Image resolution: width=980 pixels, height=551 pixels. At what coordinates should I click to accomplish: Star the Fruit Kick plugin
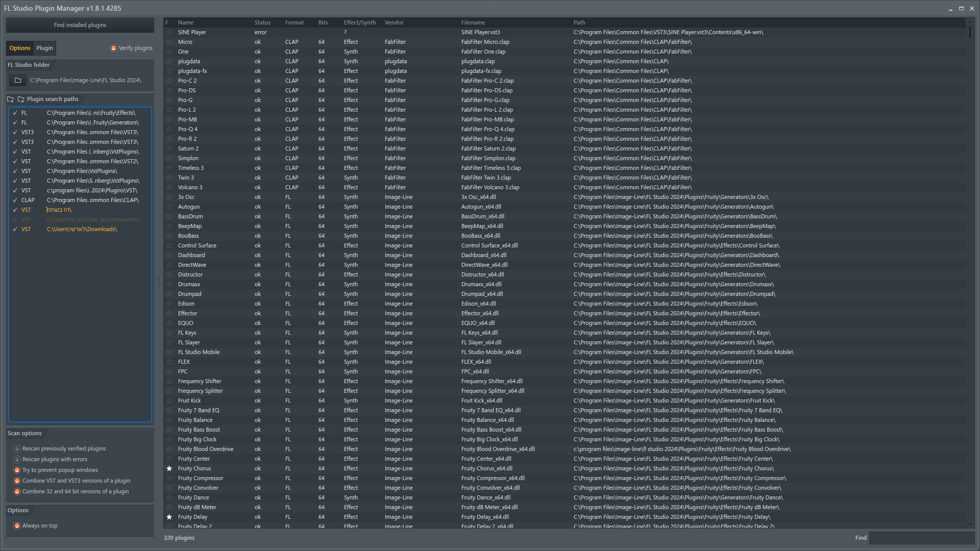tap(169, 400)
